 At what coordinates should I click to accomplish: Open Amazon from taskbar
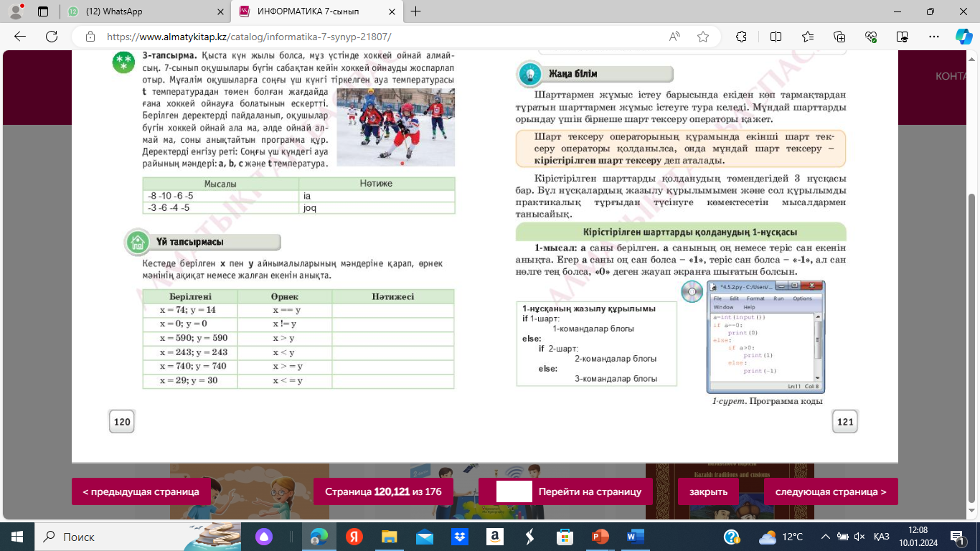494,537
